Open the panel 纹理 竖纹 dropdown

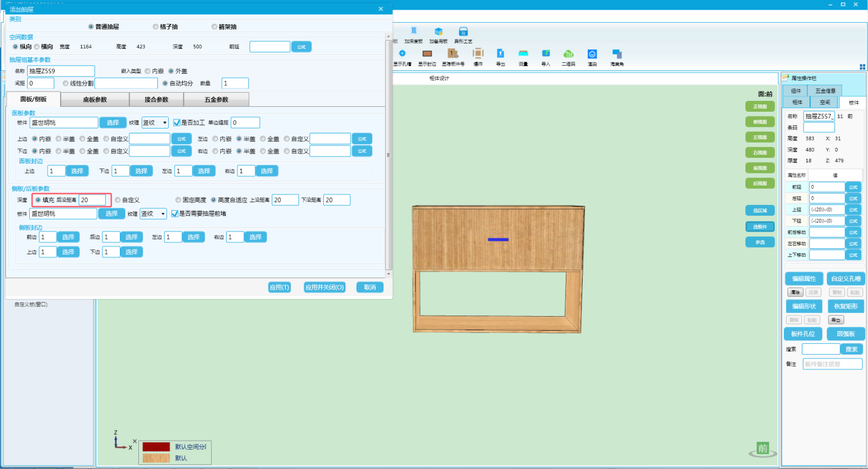coord(155,123)
